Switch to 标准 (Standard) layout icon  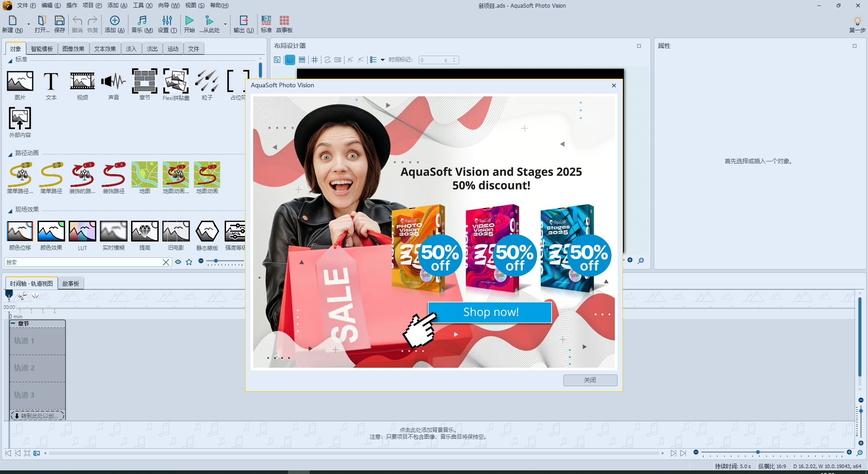[266, 20]
